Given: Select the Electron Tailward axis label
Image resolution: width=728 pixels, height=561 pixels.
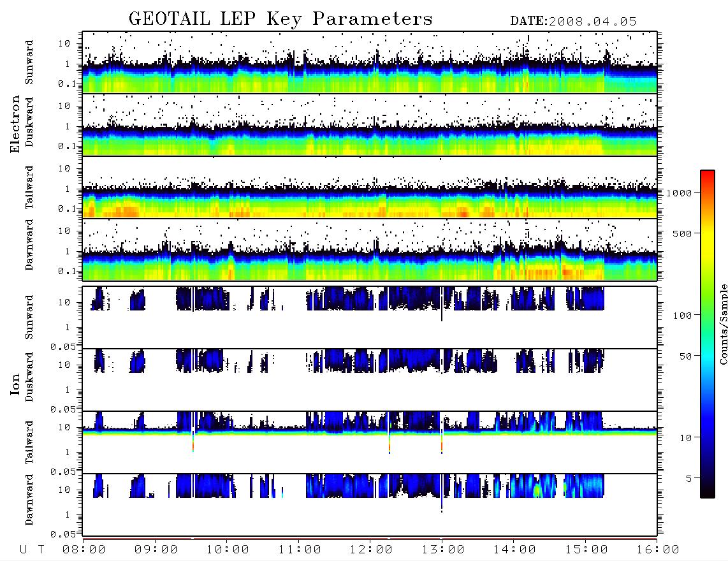Looking at the screenshot, I should coord(29,187).
